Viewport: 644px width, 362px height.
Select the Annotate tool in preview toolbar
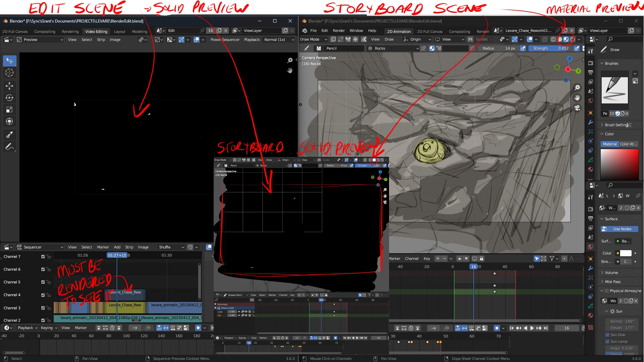[x=9, y=146]
